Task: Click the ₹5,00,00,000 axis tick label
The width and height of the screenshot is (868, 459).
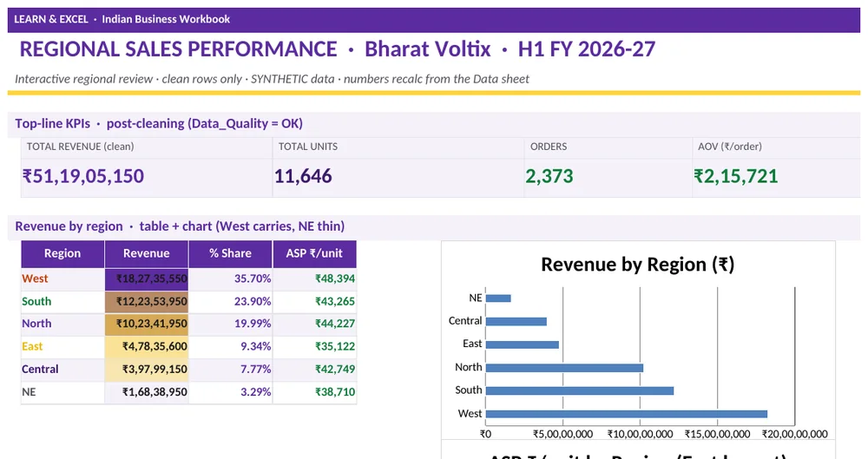Action: click(563, 434)
